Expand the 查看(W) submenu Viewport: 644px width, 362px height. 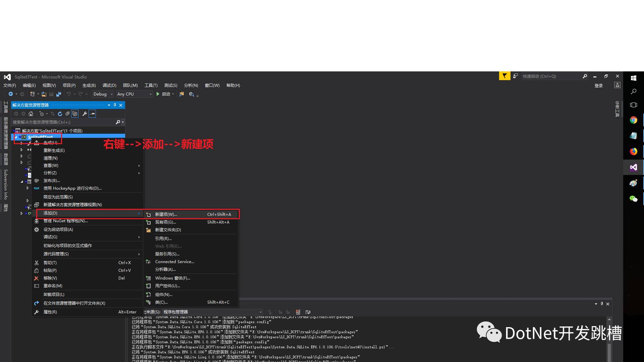pyautogui.click(x=88, y=166)
